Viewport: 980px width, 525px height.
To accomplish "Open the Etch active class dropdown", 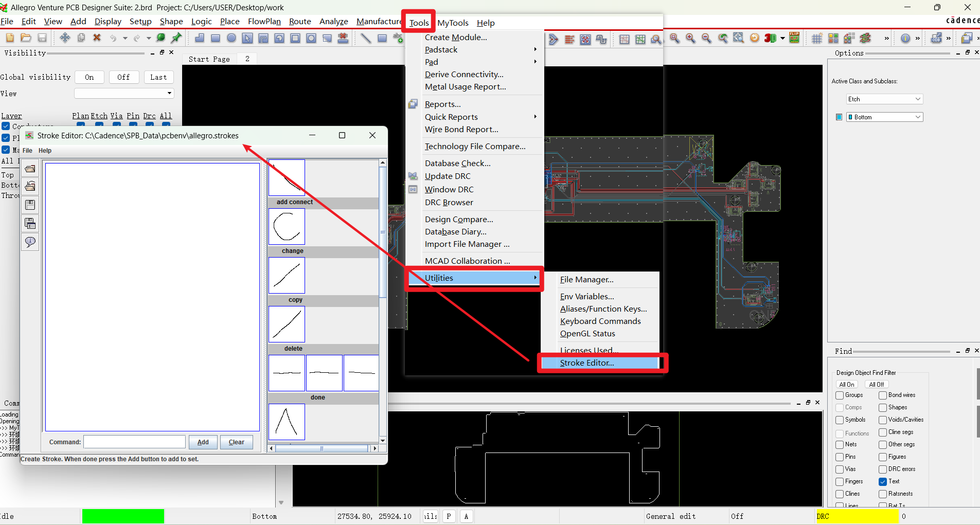I will (x=884, y=99).
